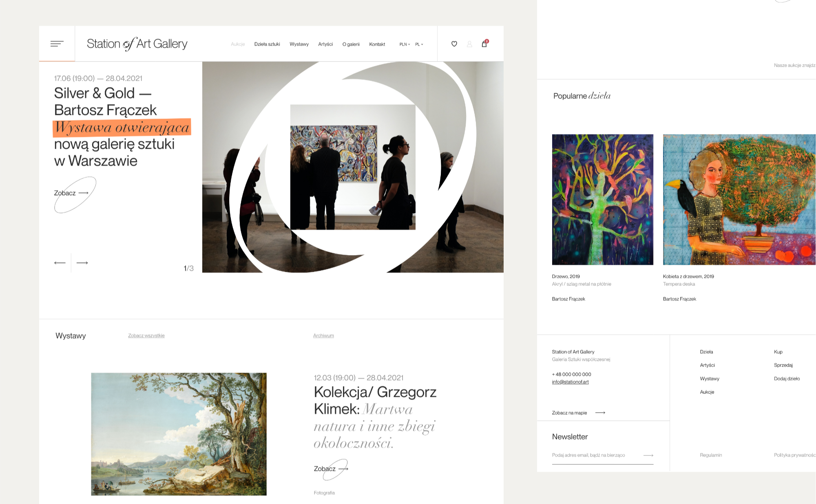Open the shopping bag cart icon
This screenshot has width=816, height=504.
pyautogui.click(x=484, y=44)
